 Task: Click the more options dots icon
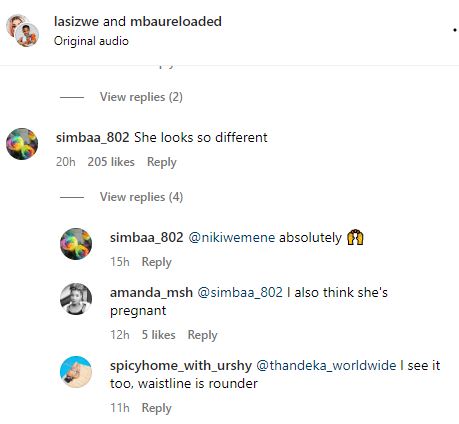(455, 30)
